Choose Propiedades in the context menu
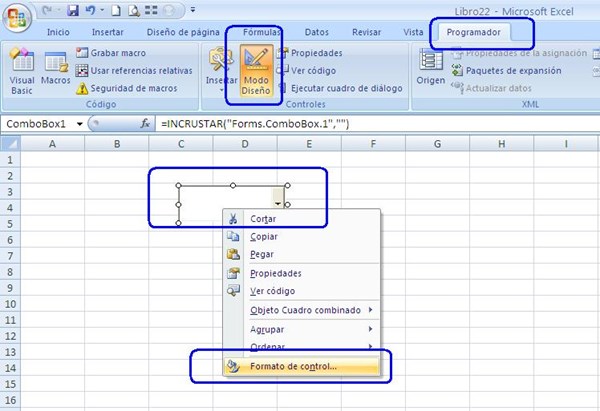 (302, 273)
